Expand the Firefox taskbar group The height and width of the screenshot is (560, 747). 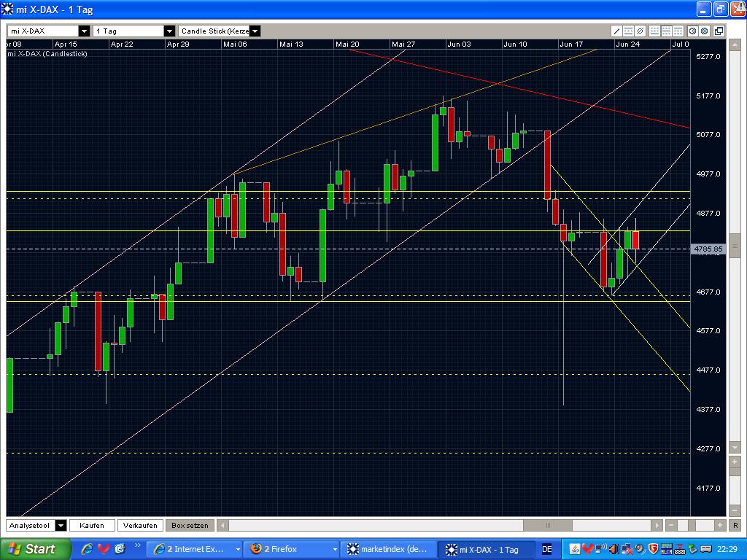[335, 550]
